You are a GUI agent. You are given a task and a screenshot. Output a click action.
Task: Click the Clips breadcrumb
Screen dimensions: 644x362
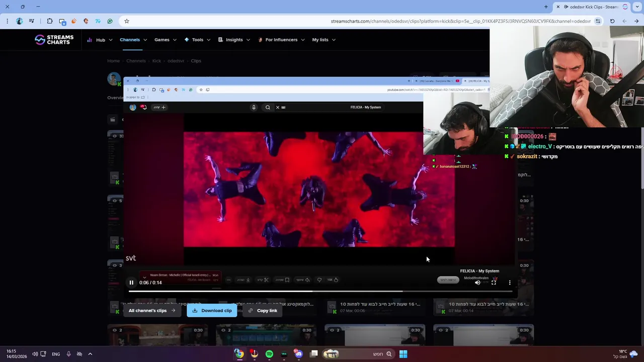tap(196, 61)
